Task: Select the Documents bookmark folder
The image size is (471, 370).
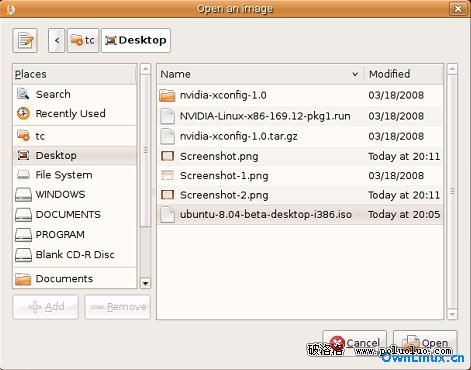Action: [x=75, y=279]
